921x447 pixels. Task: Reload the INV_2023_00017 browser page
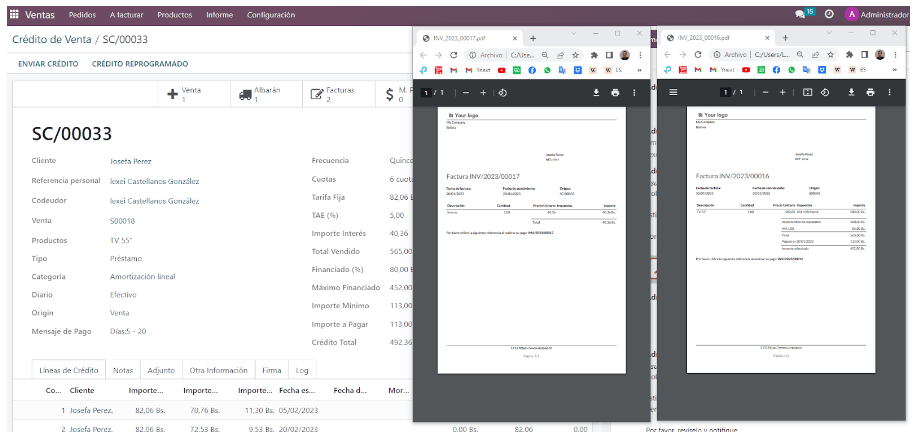click(x=454, y=54)
